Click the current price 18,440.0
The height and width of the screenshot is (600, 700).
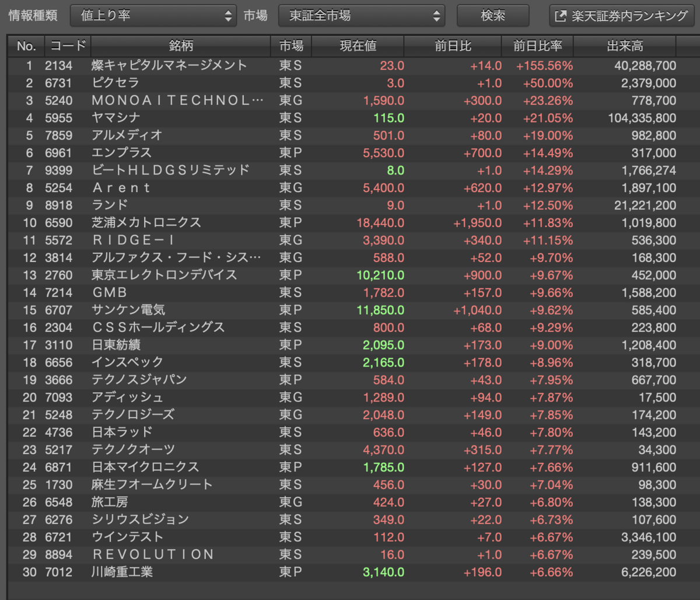coord(380,223)
